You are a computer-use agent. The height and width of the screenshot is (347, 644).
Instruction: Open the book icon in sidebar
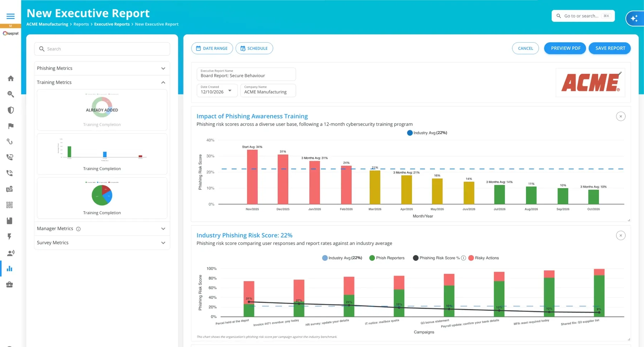(10, 221)
